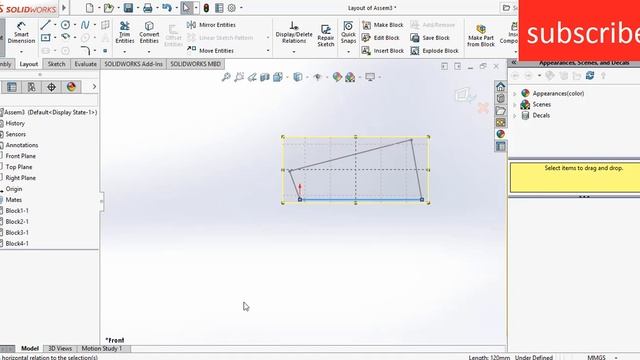The image size is (640, 360).
Task: Open the Trim Entities dropdown arrow
Action: click(124, 52)
